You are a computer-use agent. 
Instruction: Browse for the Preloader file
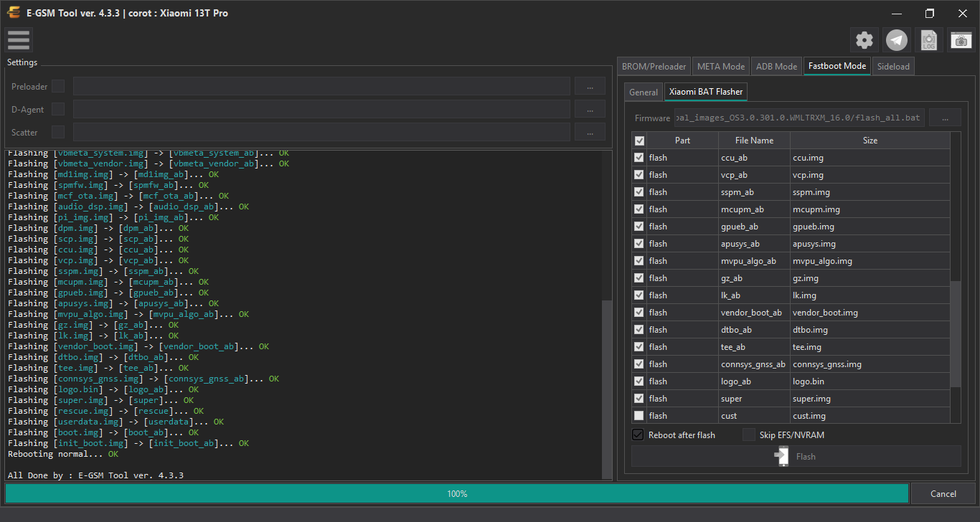[590, 87]
